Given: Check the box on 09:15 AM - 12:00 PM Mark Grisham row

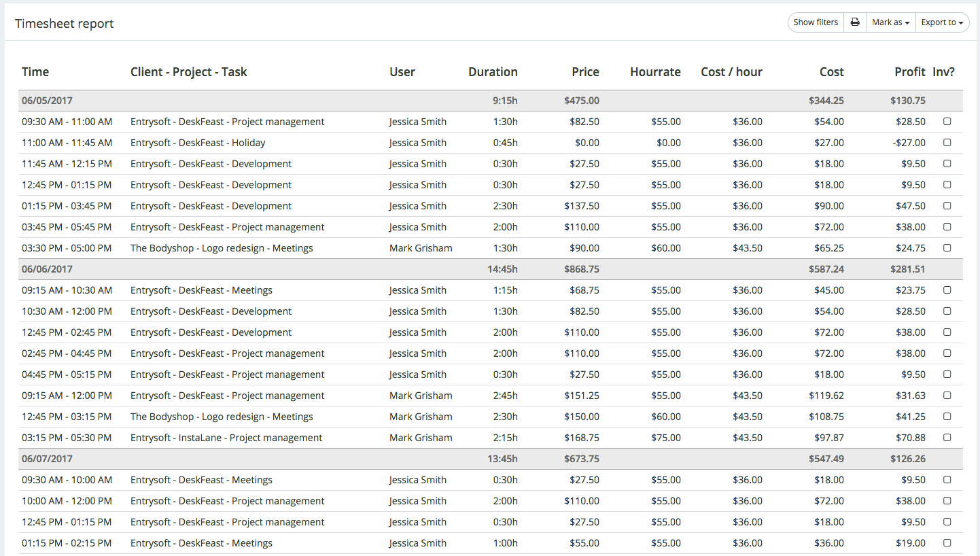Looking at the screenshot, I should (947, 396).
